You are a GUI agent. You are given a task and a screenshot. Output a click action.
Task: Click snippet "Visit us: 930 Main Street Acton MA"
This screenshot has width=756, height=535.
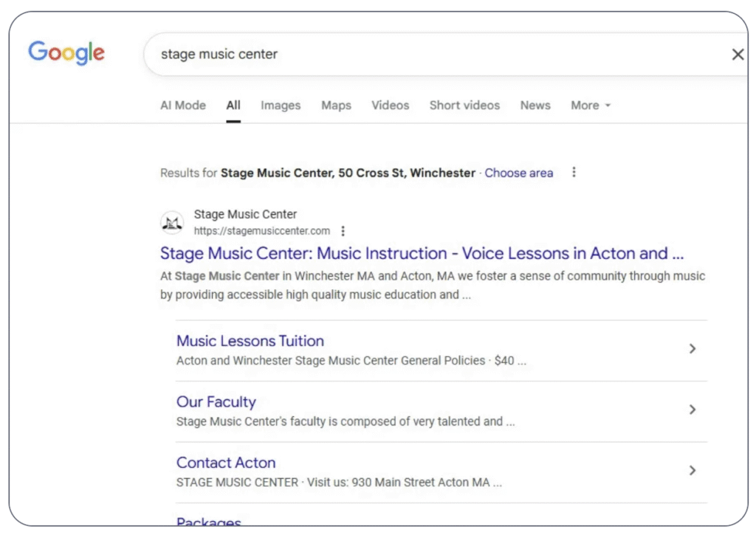(x=399, y=482)
